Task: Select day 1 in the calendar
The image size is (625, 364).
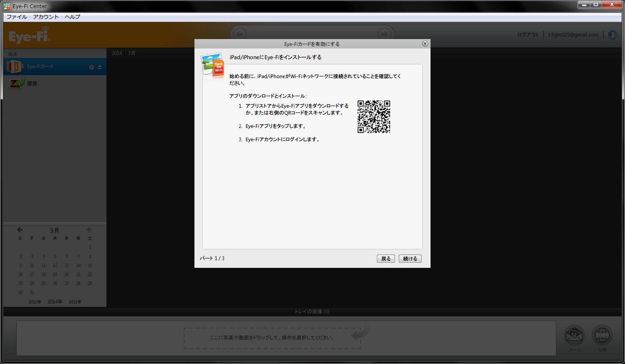Action: point(90,247)
